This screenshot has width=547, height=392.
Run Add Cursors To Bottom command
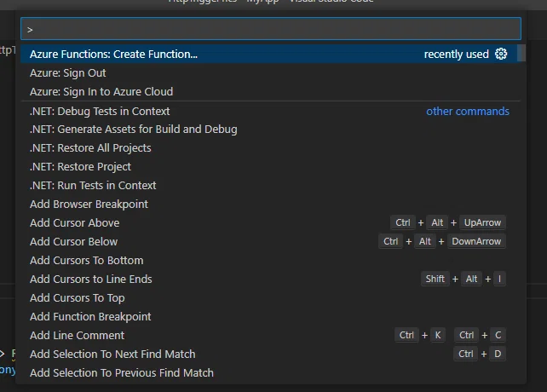click(268, 261)
